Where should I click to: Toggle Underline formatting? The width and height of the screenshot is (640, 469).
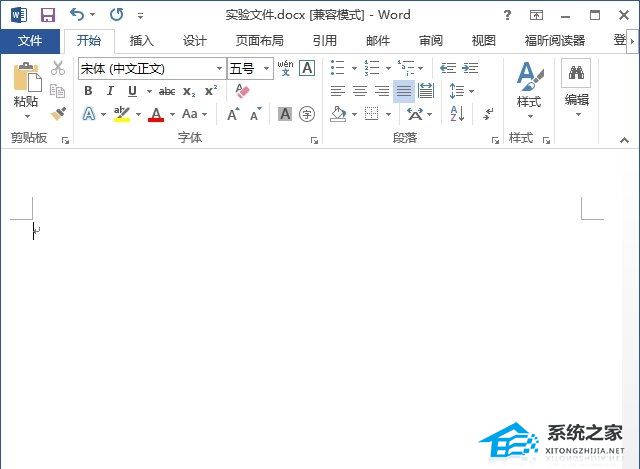132,91
